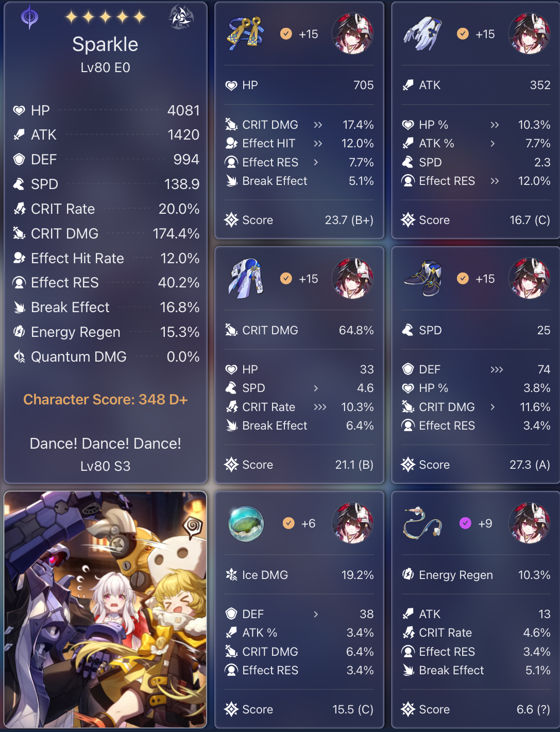
Task: Click the Score icon in the feet relic card
Action: (x=408, y=465)
